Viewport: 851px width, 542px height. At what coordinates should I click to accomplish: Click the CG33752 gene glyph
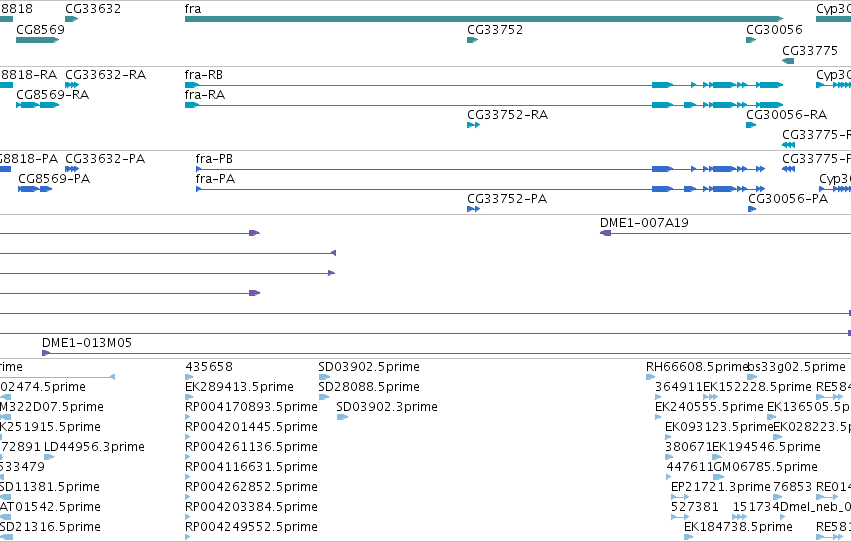coord(472,40)
